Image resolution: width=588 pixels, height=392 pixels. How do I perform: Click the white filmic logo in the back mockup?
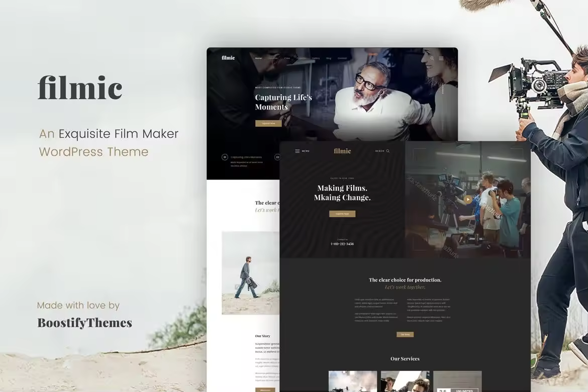click(x=228, y=58)
